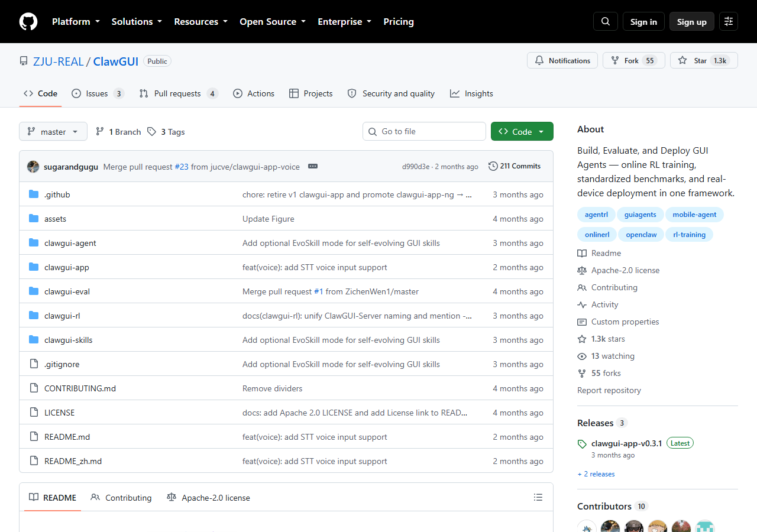Click the file icon beside README_zh.md
Image resolution: width=757 pixels, height=532 pixels.
coord(34,461)
